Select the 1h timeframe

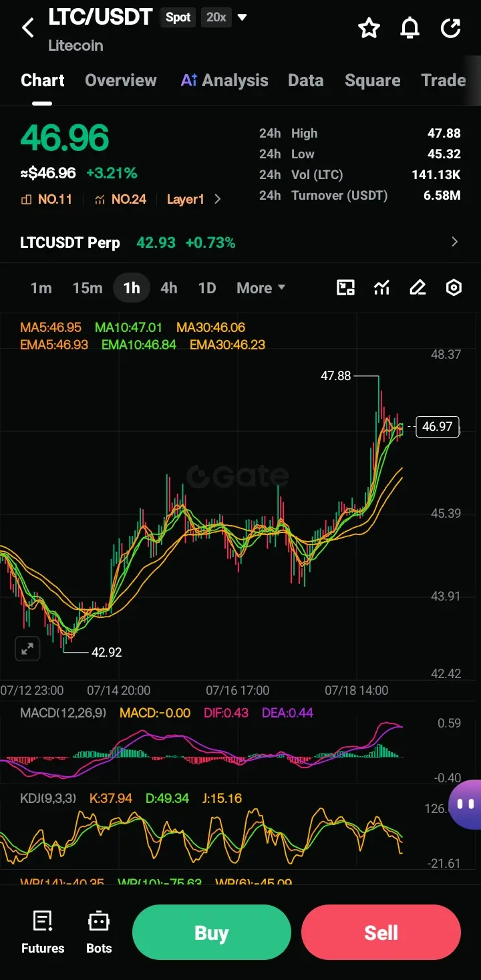click(132, 288)
